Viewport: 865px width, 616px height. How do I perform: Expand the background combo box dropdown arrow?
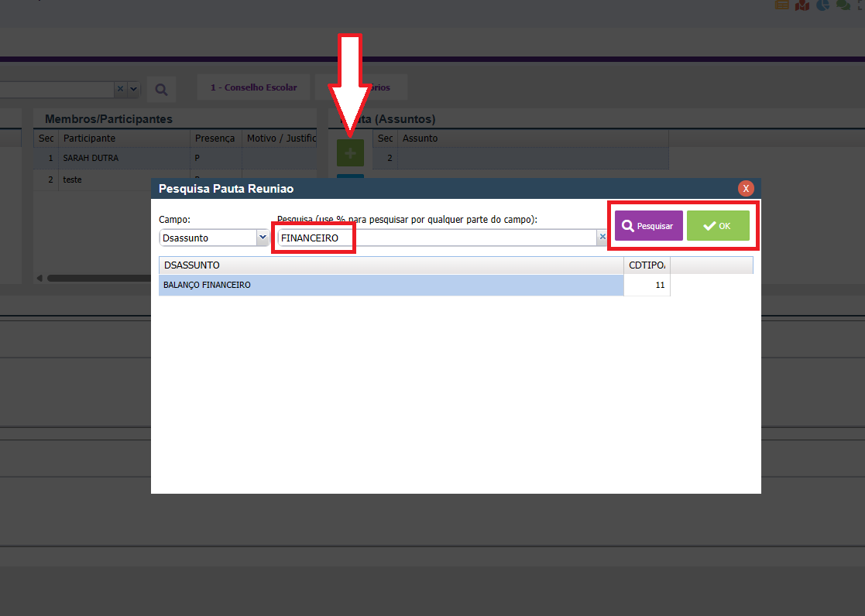pos(133,89)
